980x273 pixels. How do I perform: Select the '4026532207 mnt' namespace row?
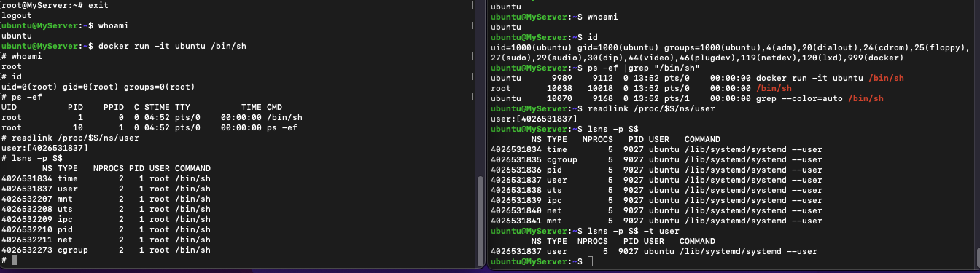point(106,199)
